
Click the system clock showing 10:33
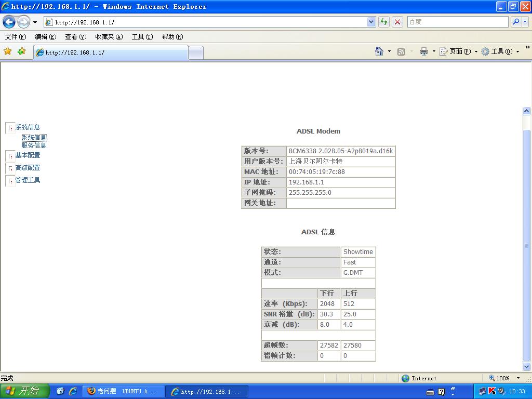coord(517,392)
